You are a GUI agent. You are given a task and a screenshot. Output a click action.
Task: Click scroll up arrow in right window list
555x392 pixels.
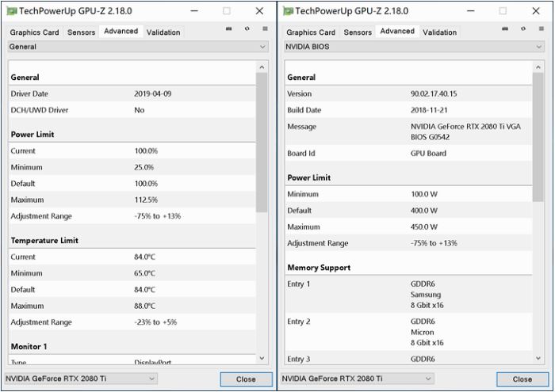coord(538,67)
